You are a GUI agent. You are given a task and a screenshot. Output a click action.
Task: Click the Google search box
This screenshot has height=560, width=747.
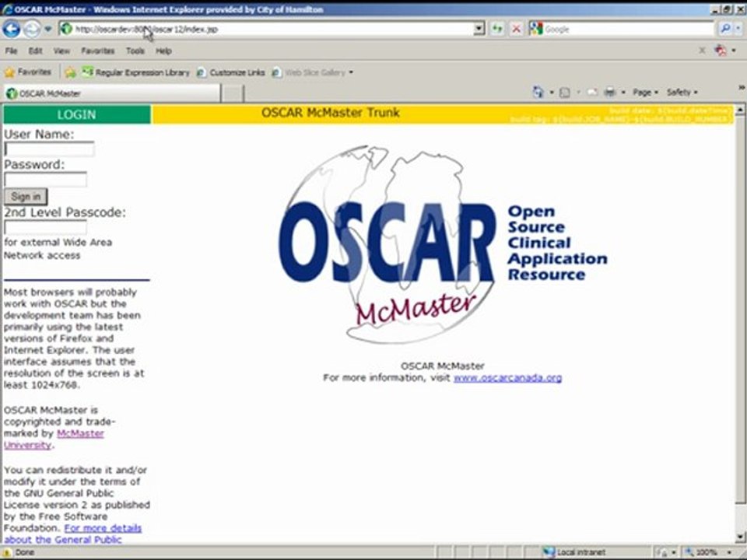pyautogui.click(x=629, y=29)
